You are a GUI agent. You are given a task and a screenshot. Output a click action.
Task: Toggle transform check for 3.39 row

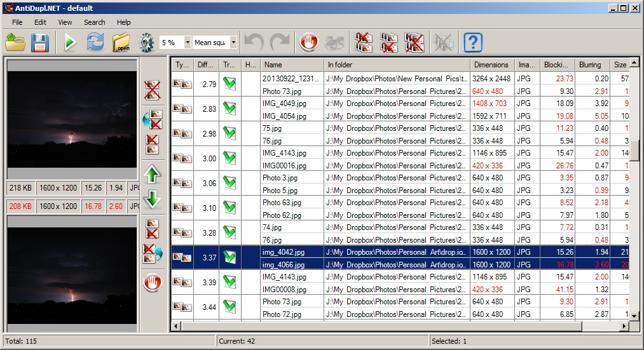coord(230,282)
